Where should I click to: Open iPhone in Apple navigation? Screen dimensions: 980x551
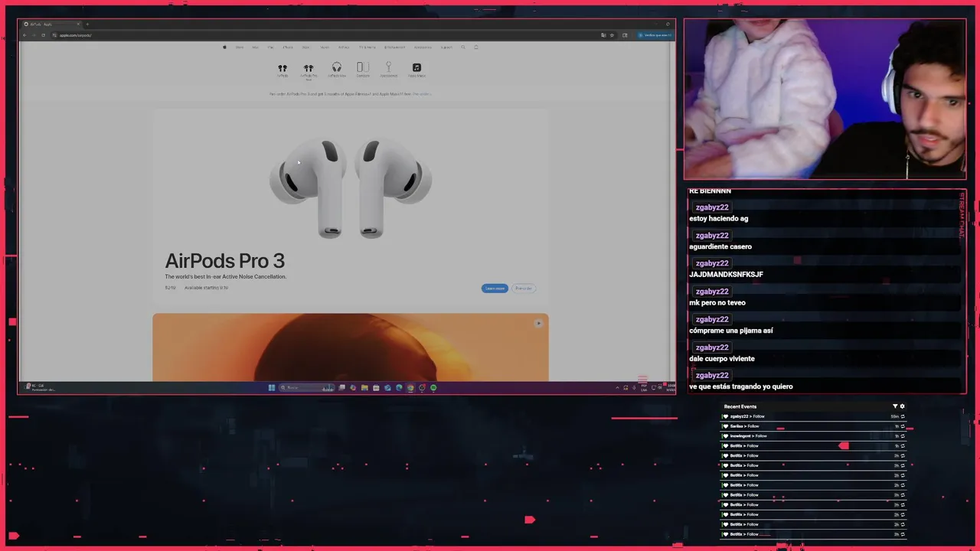click(x=288, y=47)
